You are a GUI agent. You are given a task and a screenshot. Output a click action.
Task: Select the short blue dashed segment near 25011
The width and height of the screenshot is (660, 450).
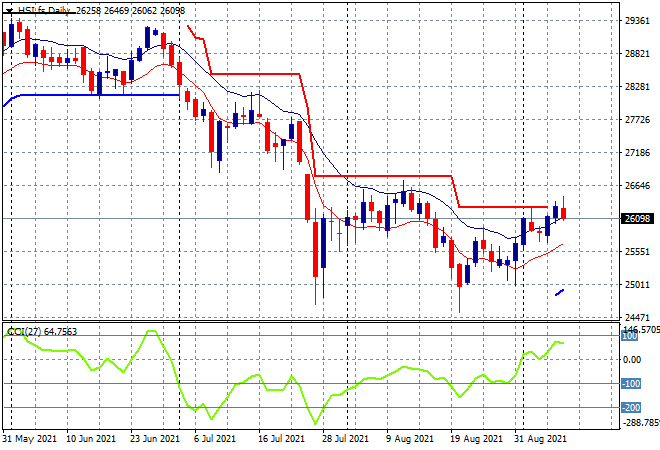tap(559, 292)
